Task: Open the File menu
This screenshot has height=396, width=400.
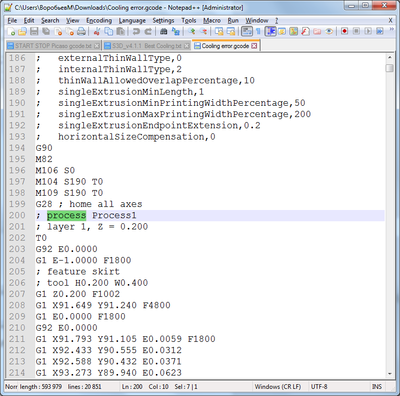Action: click(12, 21)
